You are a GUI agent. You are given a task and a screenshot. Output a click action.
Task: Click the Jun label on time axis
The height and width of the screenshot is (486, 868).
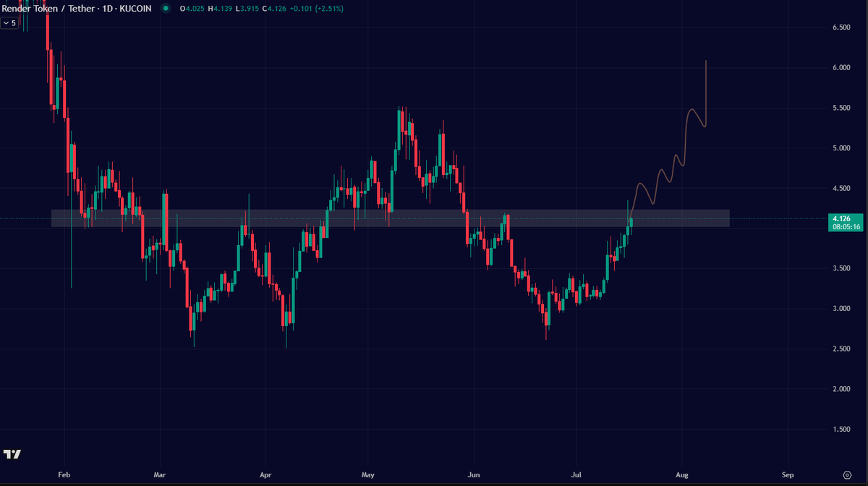473,475
